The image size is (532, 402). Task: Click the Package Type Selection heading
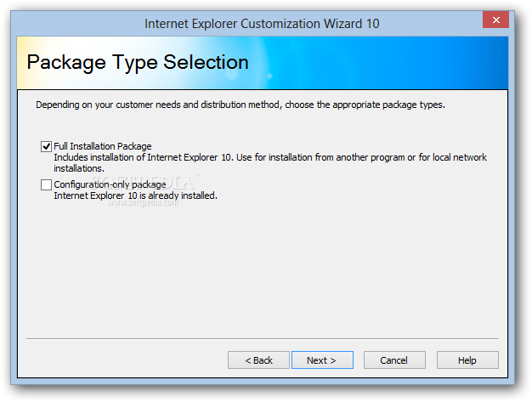[x=138, y=62]
